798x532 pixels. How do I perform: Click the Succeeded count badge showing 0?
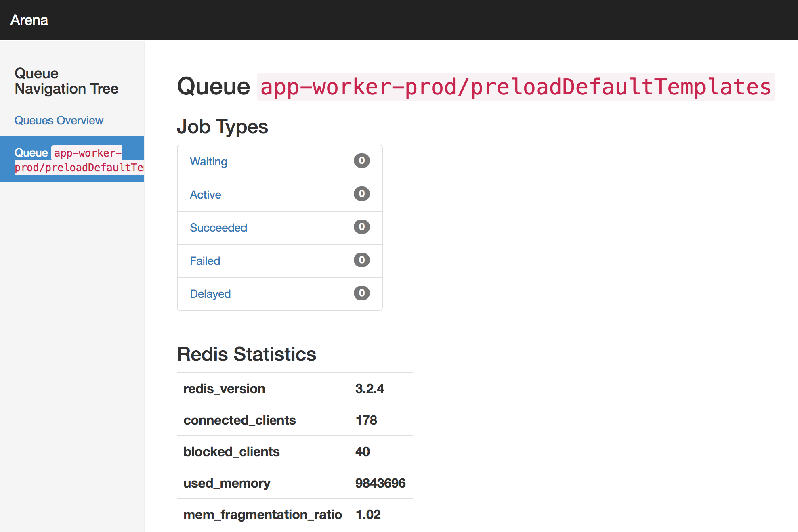[362, 227]
